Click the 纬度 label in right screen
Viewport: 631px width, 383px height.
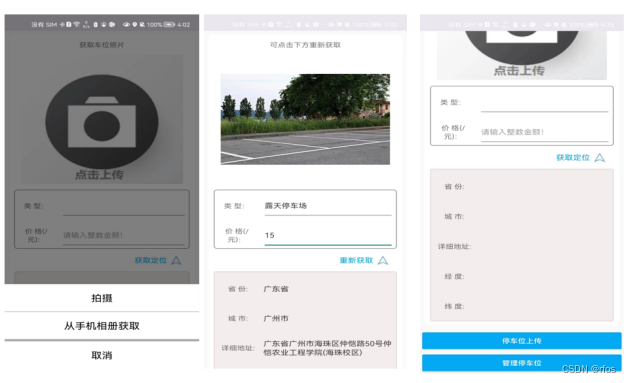pyautogui.click(x=454, y=306)
